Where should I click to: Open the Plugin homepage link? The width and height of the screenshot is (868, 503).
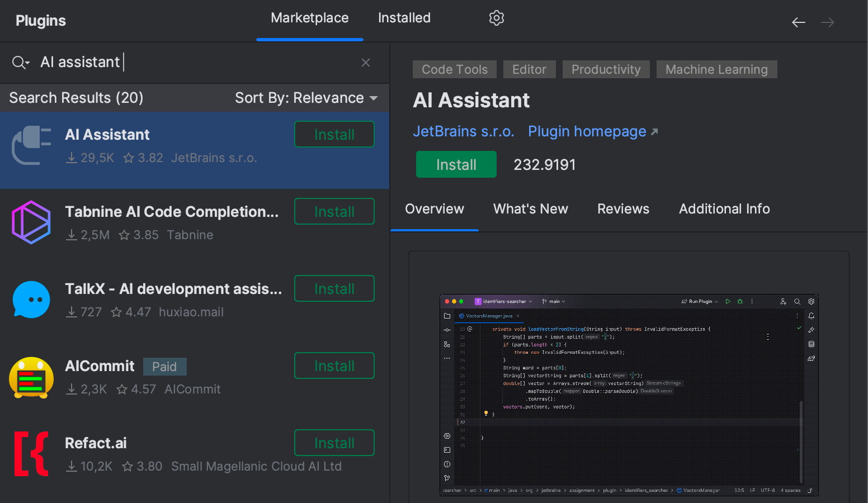(x=587, y=131)
